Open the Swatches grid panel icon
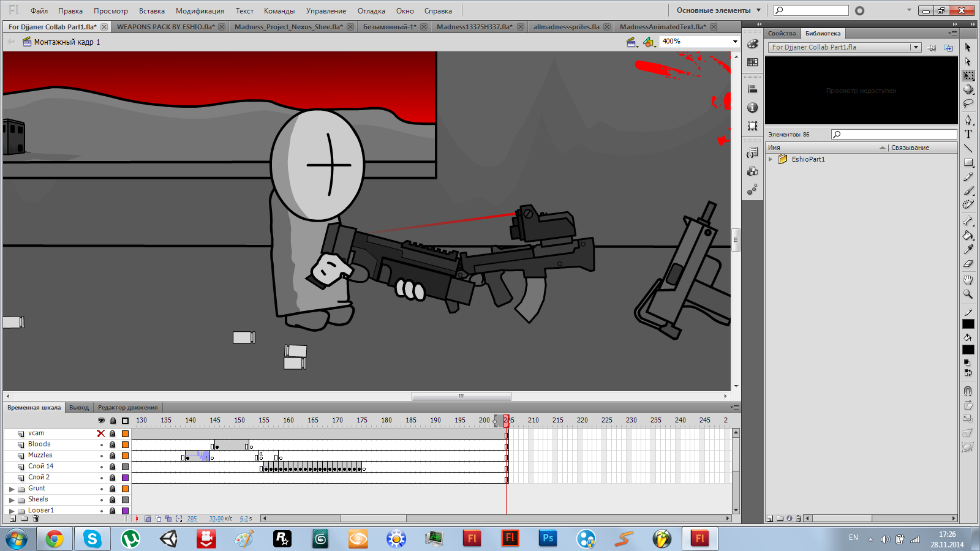The height and width of the screenshot is (551, 980). pos(753,62)
